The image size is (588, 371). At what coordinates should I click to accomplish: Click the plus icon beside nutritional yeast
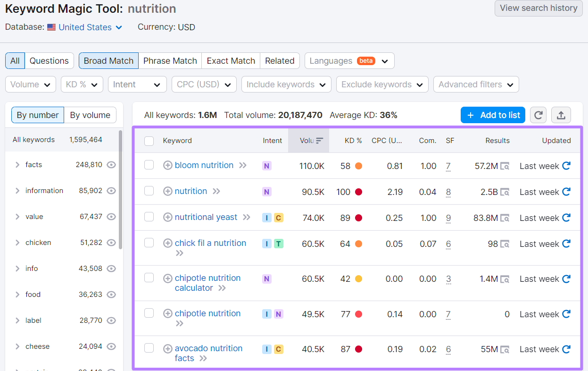(168, 217)
